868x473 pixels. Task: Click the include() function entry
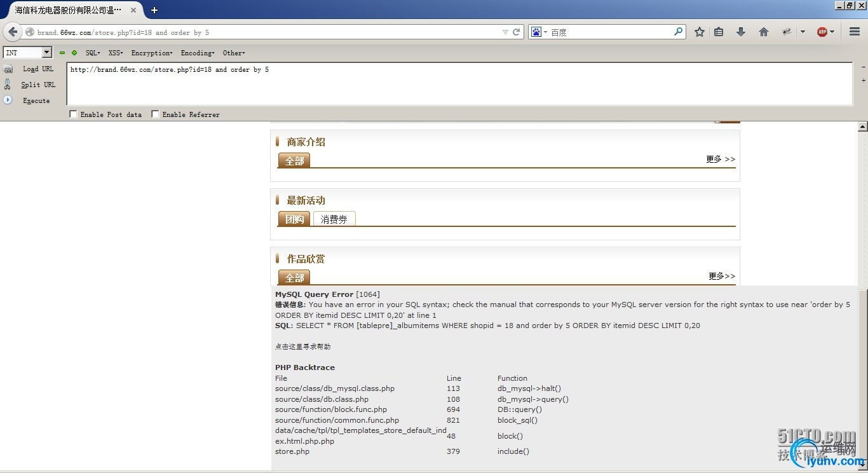[513, 451]
